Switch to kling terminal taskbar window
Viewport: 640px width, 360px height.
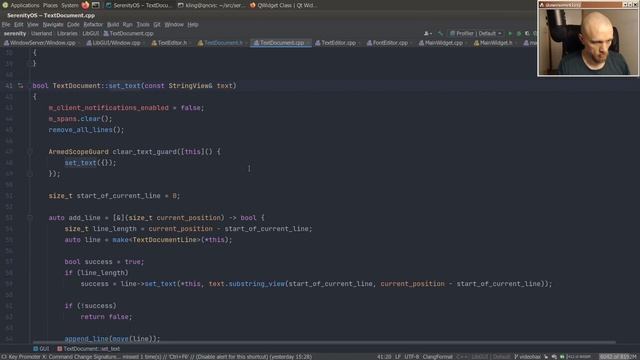[x=211, y=5]
